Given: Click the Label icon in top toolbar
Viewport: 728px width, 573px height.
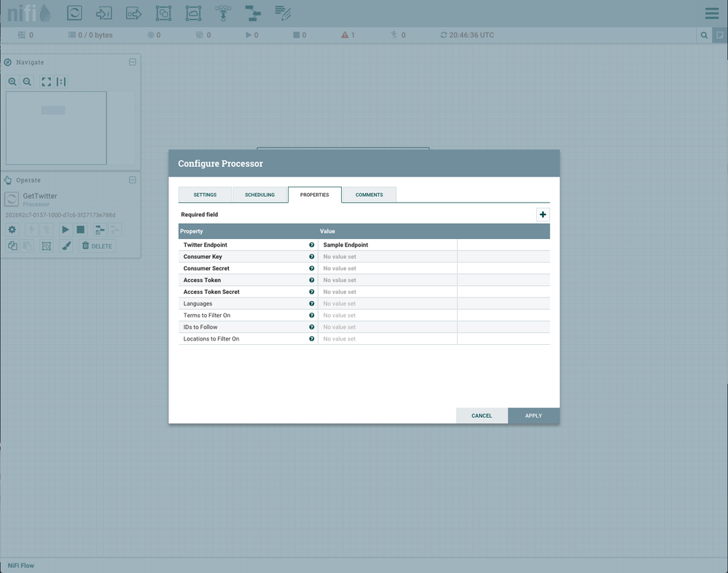Looking at the screenshot, I should click(283, 12).
